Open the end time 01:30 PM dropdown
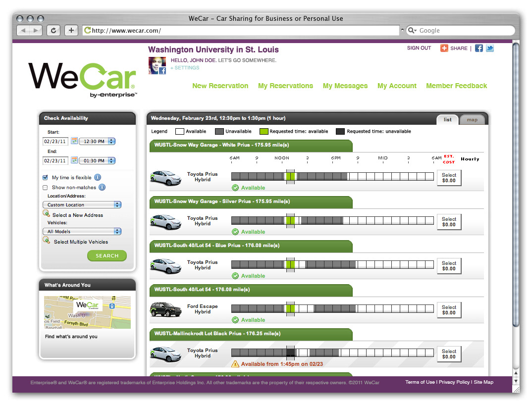Viewport: 532px width, 405px height. [97, 160]
